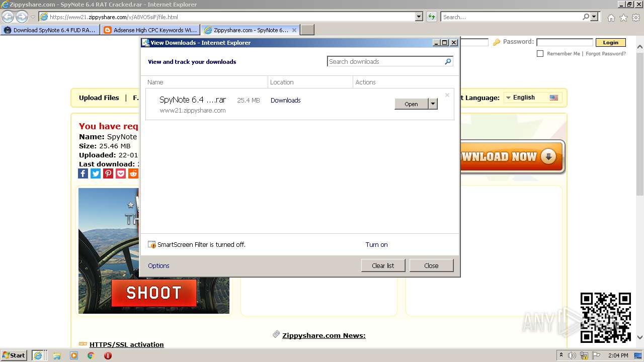Screen dimensions: 644x362
Task: Open Chrome icon in taskbar
Action: tap(91, 355)
